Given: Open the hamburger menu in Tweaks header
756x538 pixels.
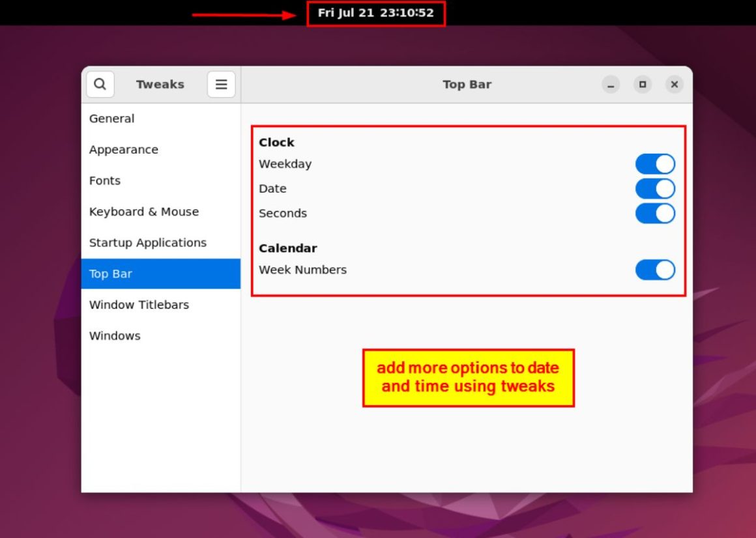Looking at the screenshot, I should (x=221, y=84).
